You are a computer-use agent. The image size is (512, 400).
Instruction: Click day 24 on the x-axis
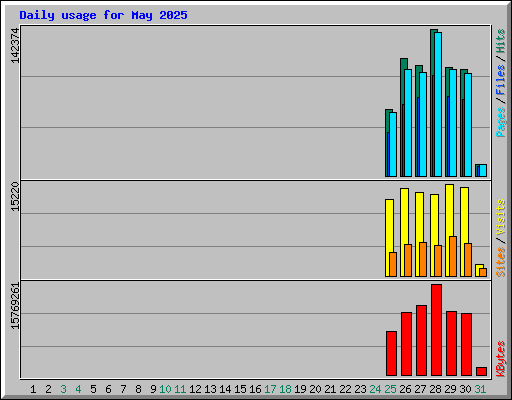(375, 389)
